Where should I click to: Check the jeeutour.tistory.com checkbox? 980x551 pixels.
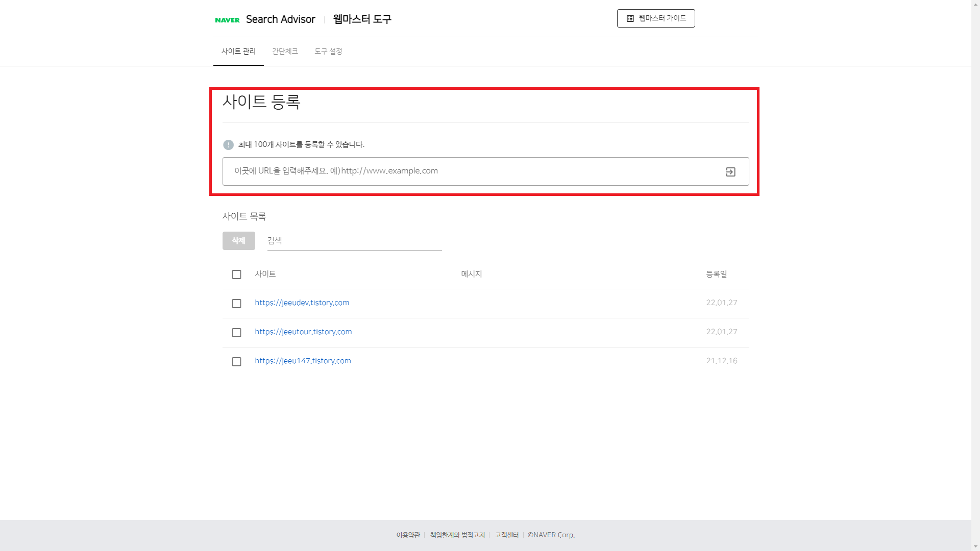[236, 333]
